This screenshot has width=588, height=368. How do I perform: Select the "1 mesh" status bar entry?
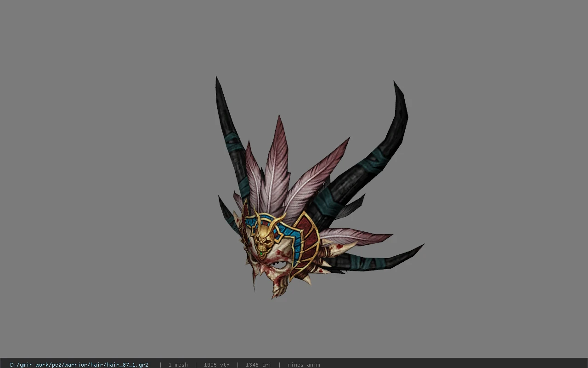coord(178,365)
